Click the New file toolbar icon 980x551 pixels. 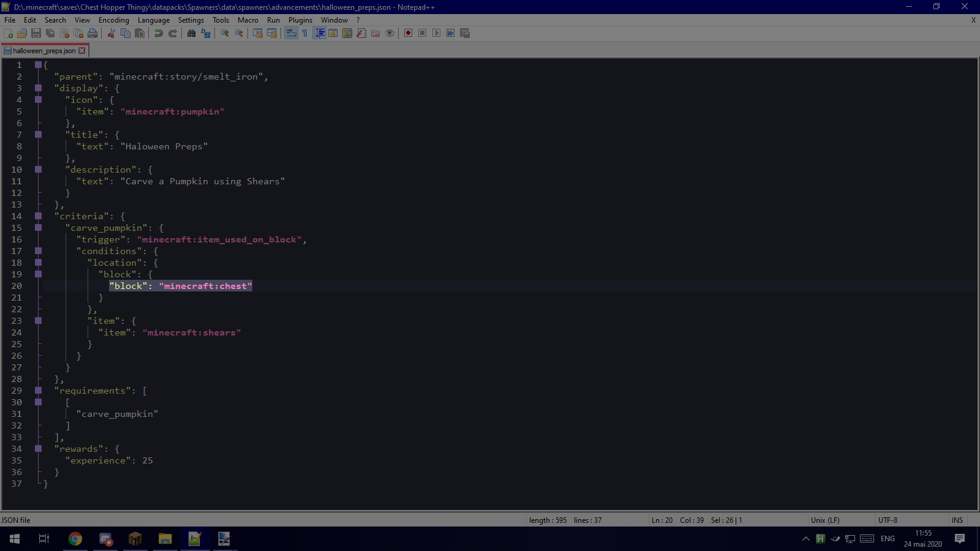9,33
